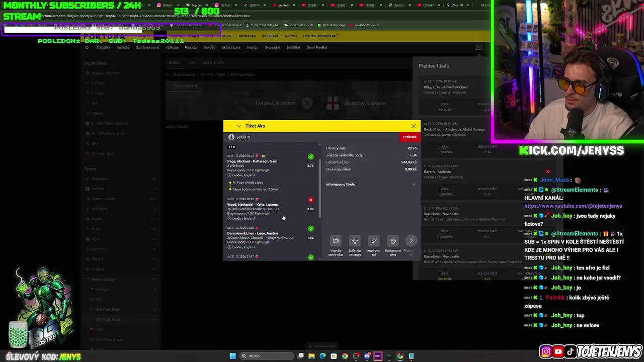Open the Notepad icon in taskbar

click(x=411, y=356)
